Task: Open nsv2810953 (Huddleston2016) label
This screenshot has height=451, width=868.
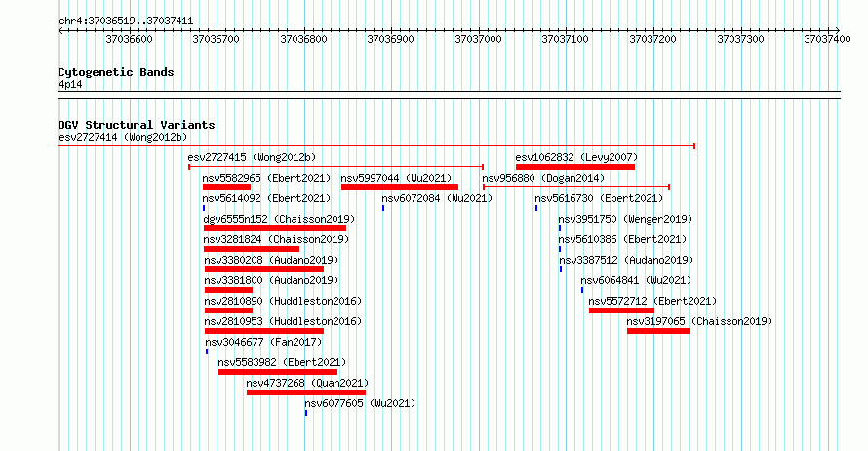Action: 283,321
